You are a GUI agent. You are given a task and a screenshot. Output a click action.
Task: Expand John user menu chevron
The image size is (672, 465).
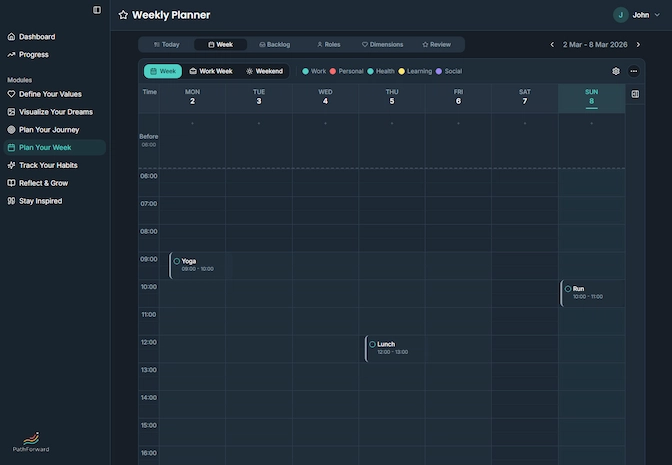tap(657, 15)
